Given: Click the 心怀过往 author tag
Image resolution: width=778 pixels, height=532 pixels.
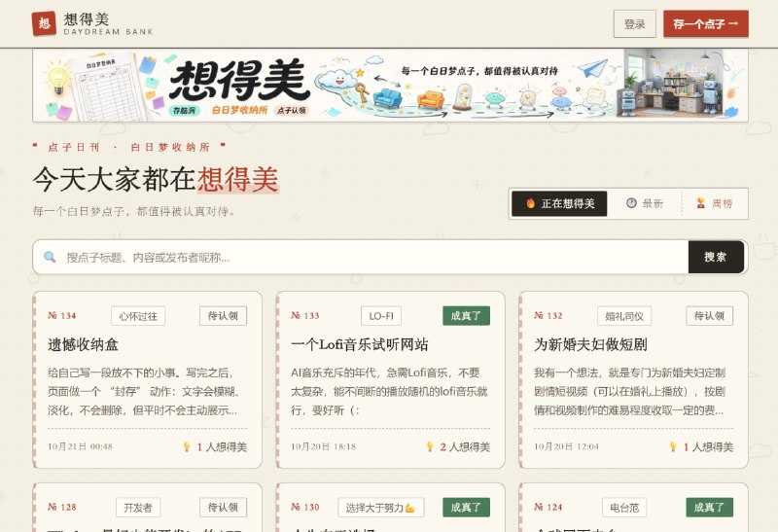Looking at the screenshot, I should (x=138, y=316).
